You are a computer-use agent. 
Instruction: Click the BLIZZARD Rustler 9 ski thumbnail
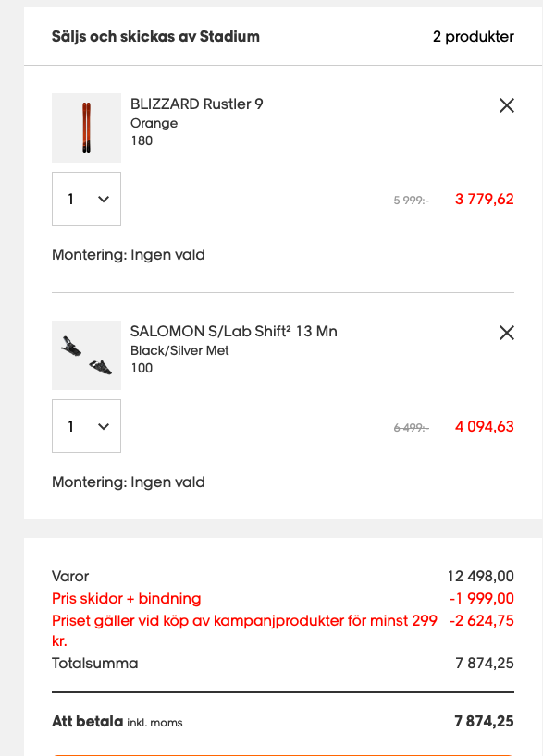point(86,128)
